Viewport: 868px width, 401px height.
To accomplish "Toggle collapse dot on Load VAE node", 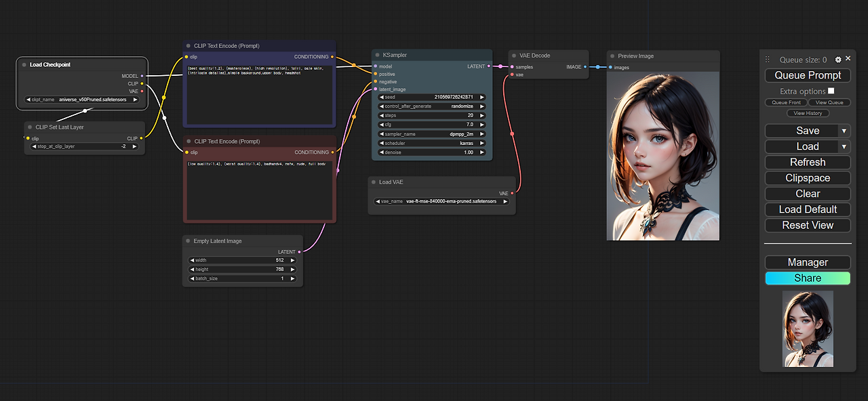I will tap(374, 182).
